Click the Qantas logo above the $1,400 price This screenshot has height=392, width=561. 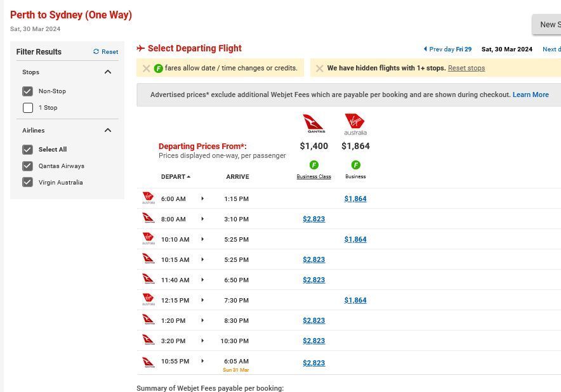coord(313,124)
